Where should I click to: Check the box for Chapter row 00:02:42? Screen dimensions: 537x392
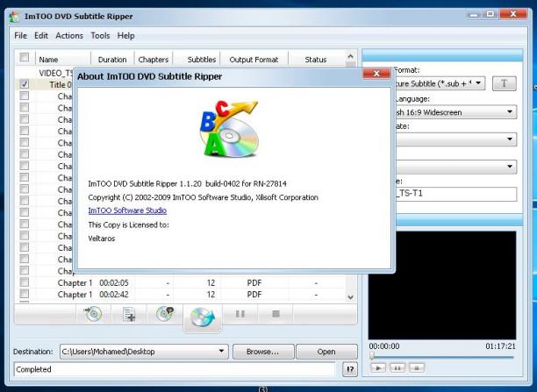click(25, 294)
